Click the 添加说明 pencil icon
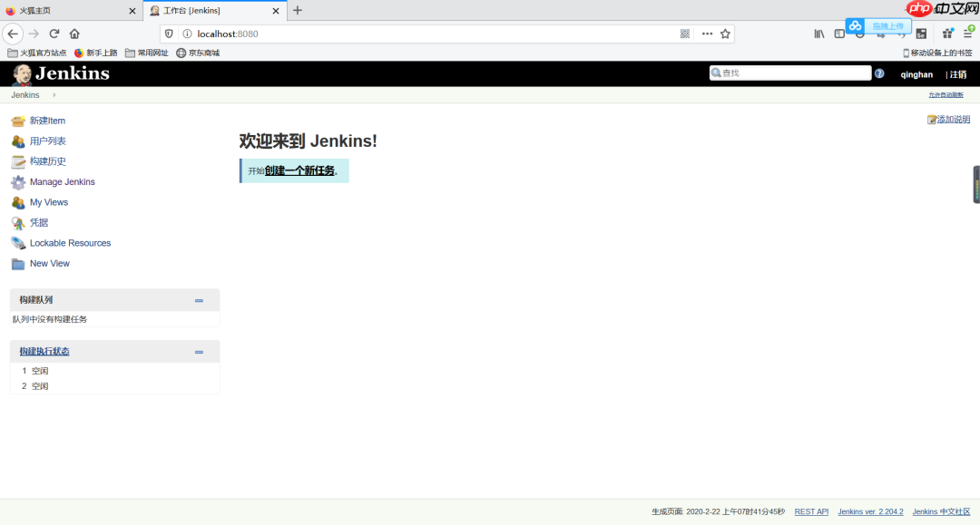This screenshot has width=980, height=525. coord(933,118)
